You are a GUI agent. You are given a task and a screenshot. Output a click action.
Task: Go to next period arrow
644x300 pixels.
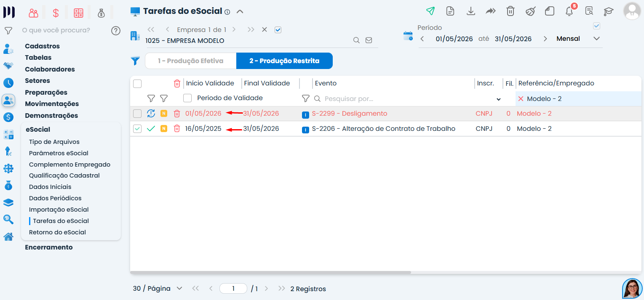coord(545,39)
